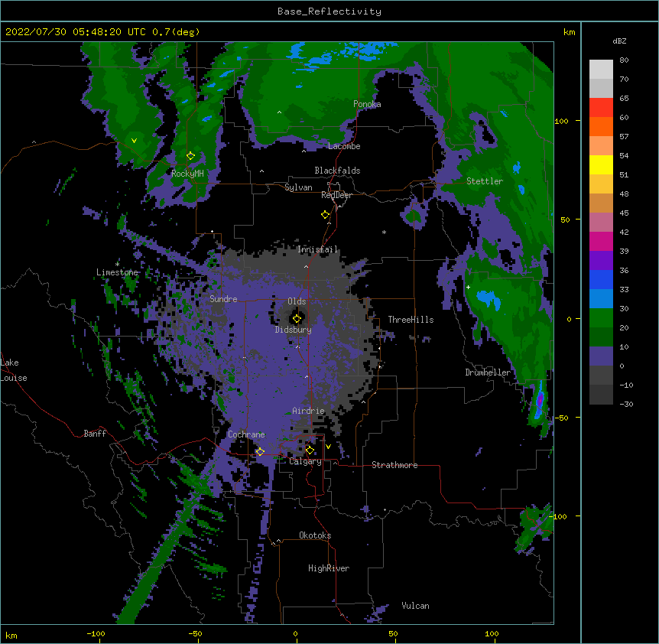Click the Blackfalds label
The height and width of the screenshot is (644, 659).
tap(337, 171)
